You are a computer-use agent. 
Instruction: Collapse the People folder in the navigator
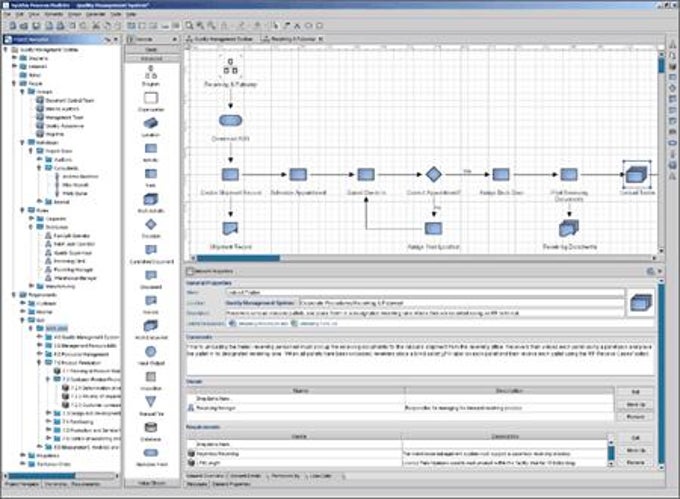[x=14, y=83]
